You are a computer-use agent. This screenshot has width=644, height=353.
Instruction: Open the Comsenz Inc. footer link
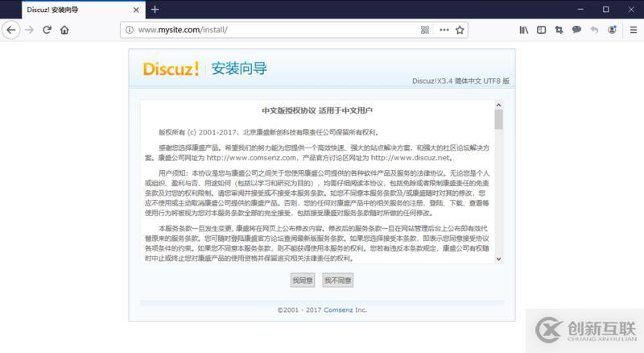tap(338, 309)
